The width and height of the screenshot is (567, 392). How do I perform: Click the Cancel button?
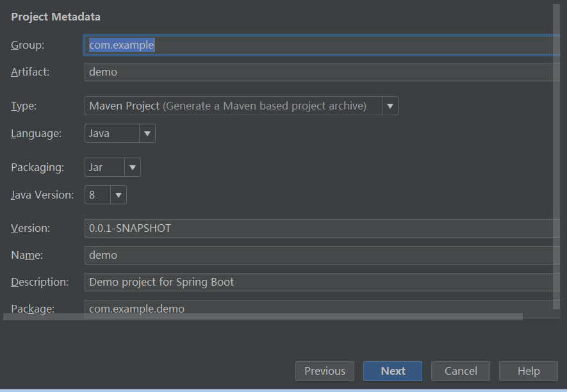pos(461,371)
